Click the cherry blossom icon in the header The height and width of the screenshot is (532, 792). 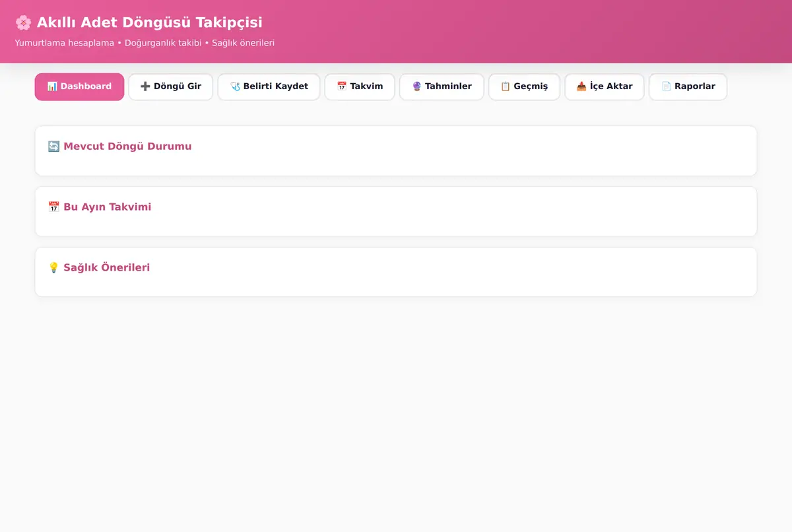[x=23, y=23]
